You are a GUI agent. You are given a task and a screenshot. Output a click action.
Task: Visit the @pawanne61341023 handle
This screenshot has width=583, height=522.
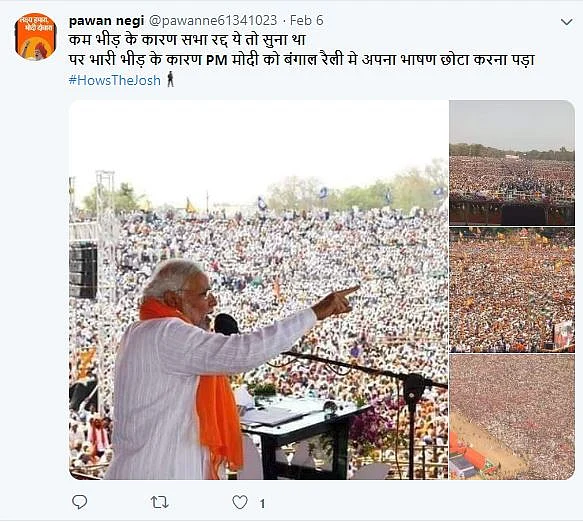(x=213, y=20)
